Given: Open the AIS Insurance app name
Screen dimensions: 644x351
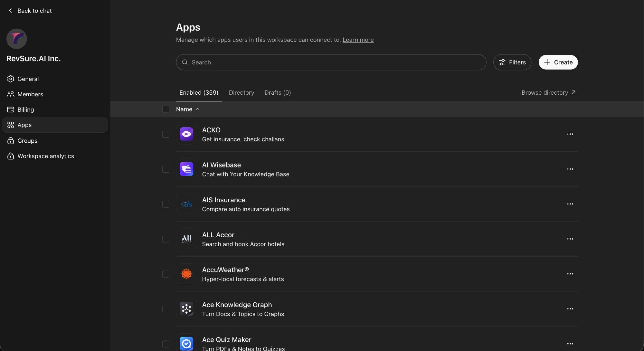Looking at the screenshot, I should (x=224, y=200).
